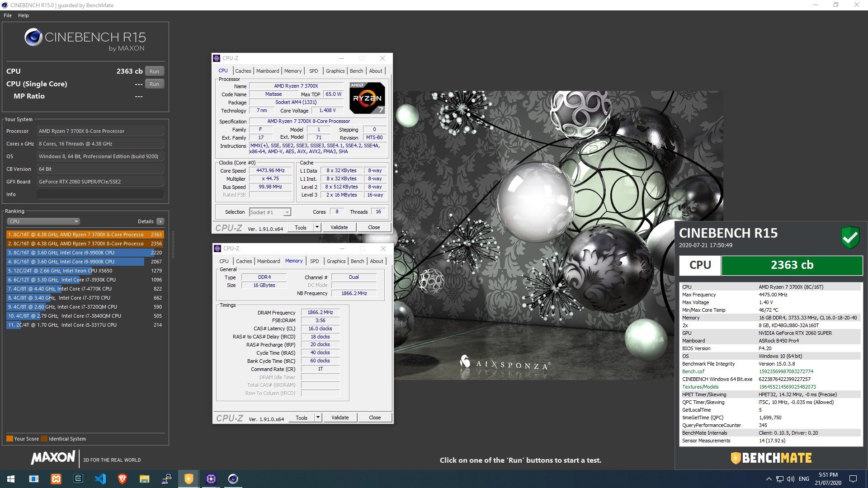Click the Core Speed value 4473.96 MHz
This screenshot has height=488, width=868.
click(270, 170)
